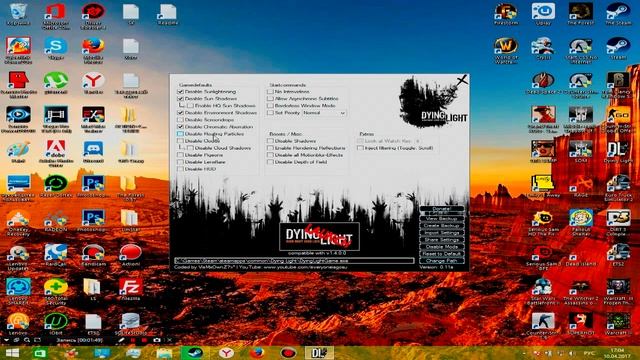Open the World of Warcraft desktop shortcut
The height and width of the screenshot is (360, 640).
(x=506, y=51)
